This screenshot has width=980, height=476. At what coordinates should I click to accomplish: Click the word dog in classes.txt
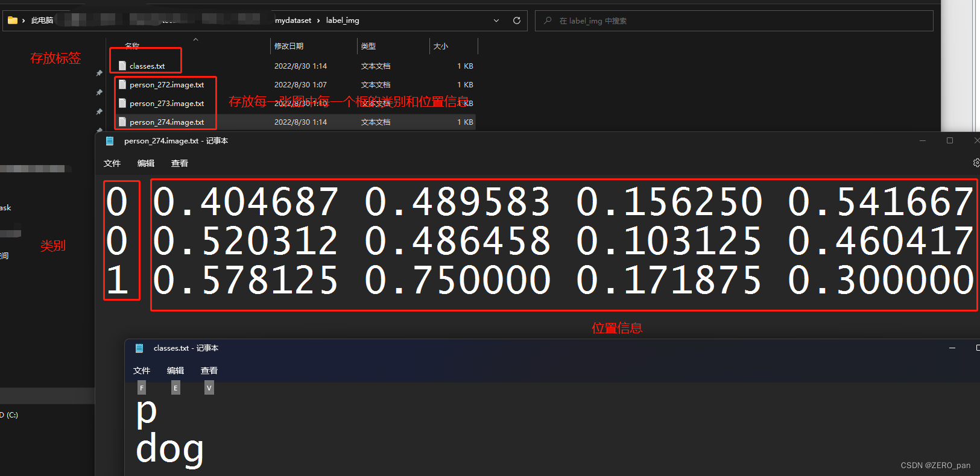click(x=170, y=451)
